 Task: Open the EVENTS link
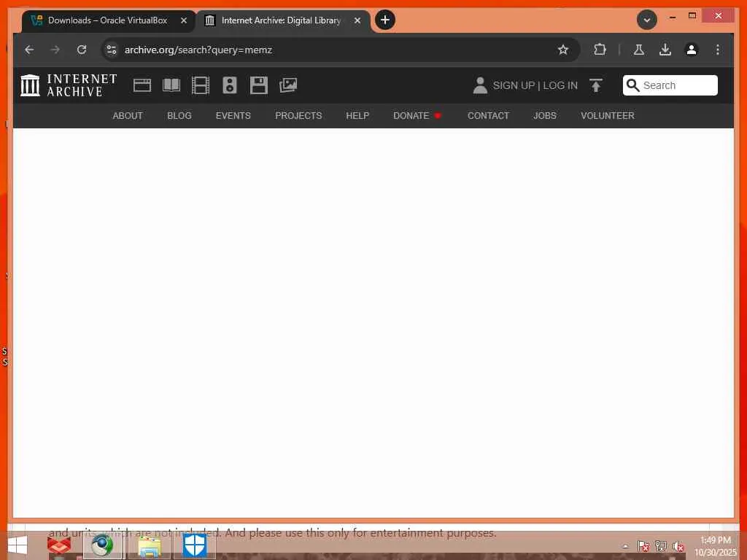coord(233,116)
